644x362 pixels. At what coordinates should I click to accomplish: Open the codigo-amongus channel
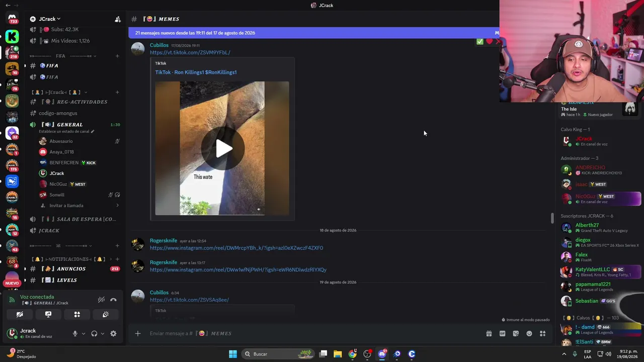(x=74, y=113)
